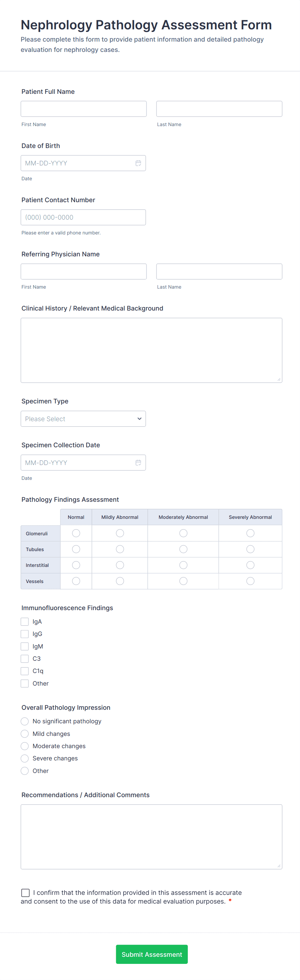Mark Tubules as Moderately Abnormal

click(x=183, y=549)
